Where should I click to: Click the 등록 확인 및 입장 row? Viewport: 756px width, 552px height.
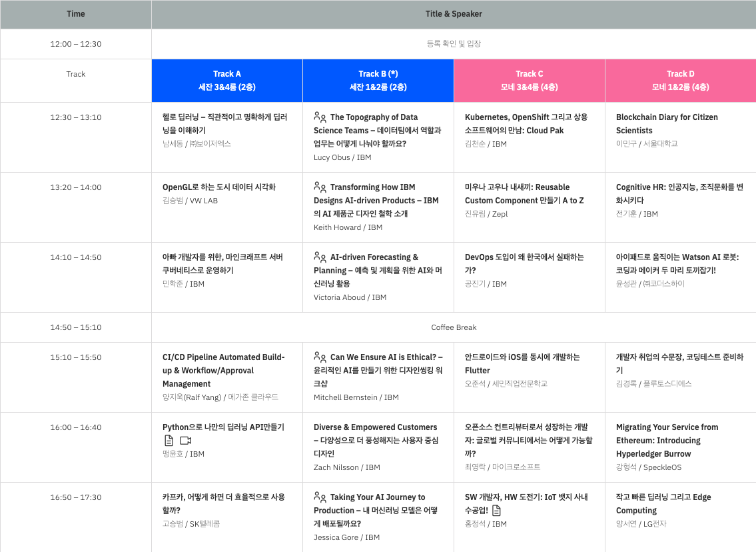[454, 44]
